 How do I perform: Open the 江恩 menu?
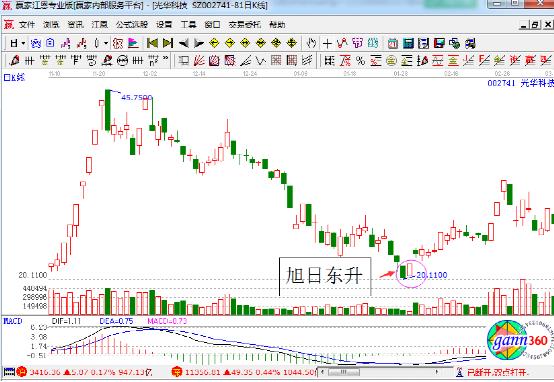tap(99, 25)
